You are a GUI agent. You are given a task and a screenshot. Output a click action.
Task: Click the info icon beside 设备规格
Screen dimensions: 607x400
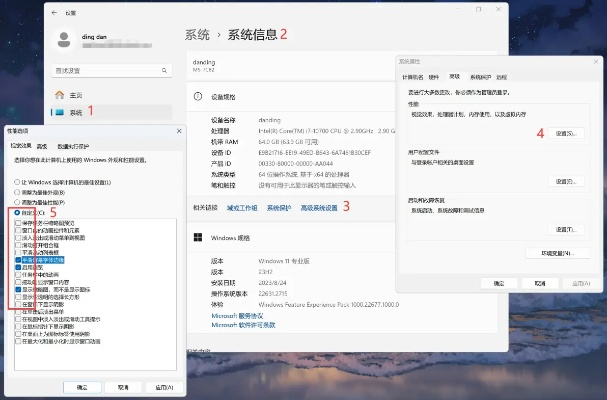[199, 97]
